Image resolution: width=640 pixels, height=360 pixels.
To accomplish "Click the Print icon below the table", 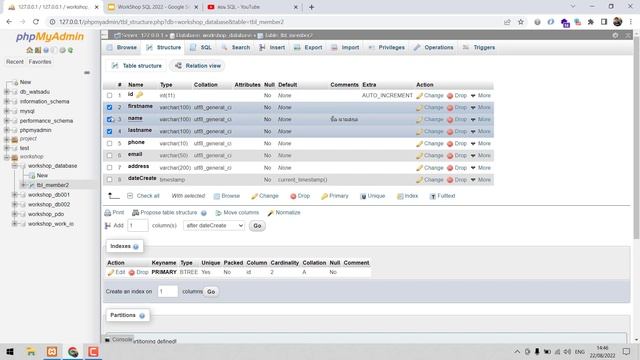I will (108, 213).
